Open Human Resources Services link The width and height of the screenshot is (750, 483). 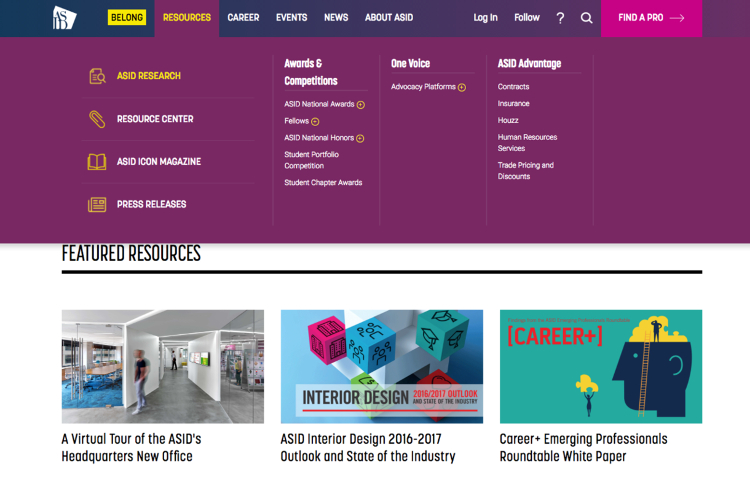(527, 143)
